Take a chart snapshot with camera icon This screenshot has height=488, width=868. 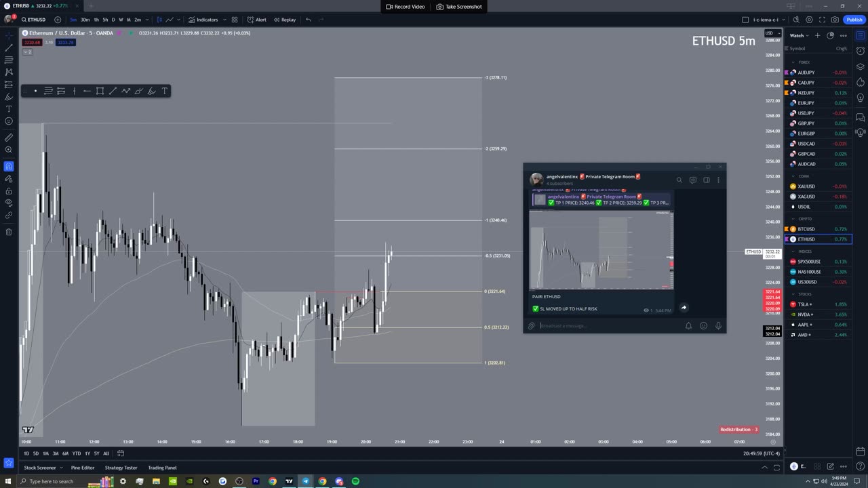(835, 20)
